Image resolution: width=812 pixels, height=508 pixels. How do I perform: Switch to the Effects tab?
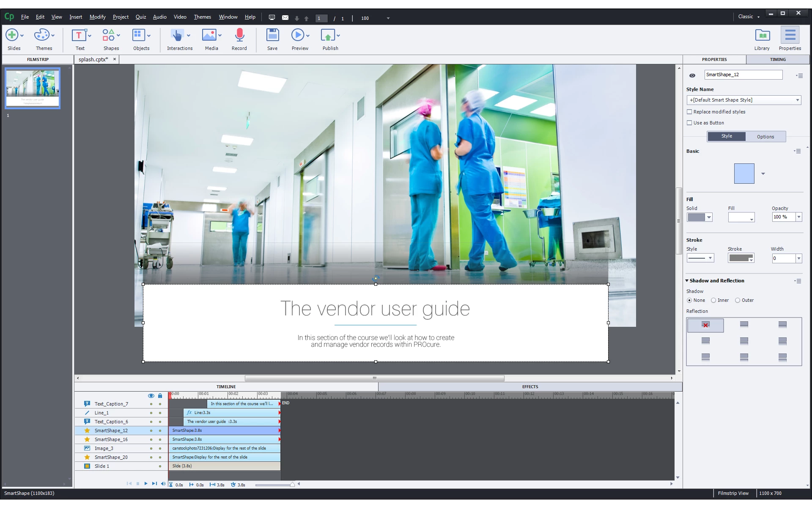(x=530, y=387)
